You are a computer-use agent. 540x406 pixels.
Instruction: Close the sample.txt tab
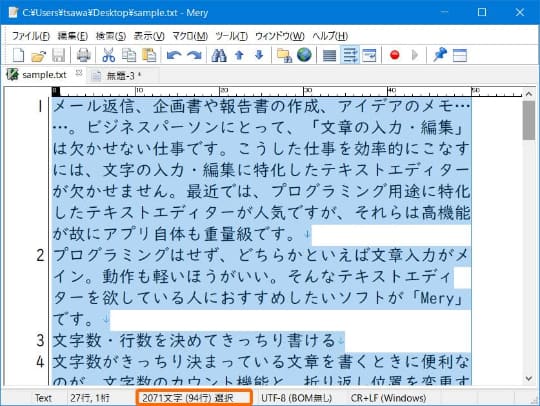[x=79, y=72]
